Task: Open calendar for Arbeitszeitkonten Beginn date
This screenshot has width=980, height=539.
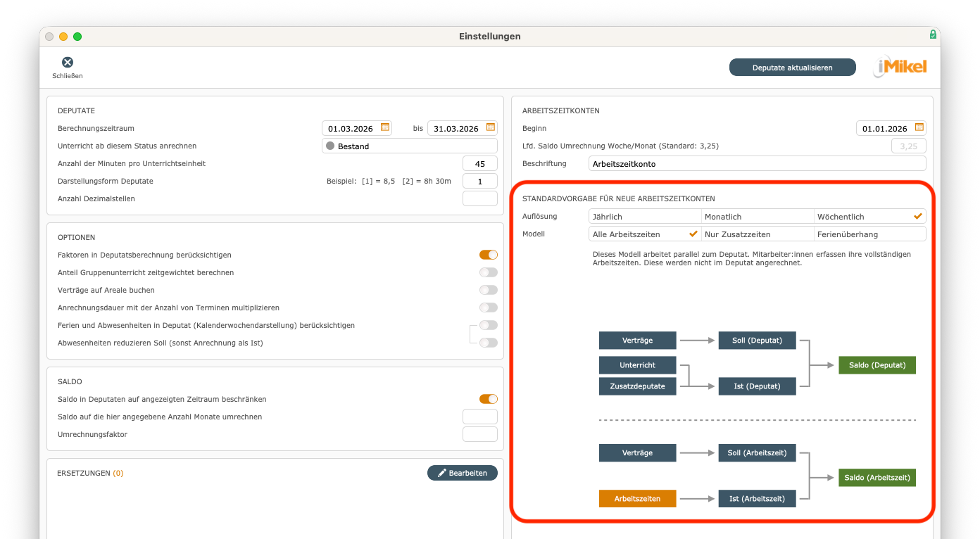Action: point(919,127)
